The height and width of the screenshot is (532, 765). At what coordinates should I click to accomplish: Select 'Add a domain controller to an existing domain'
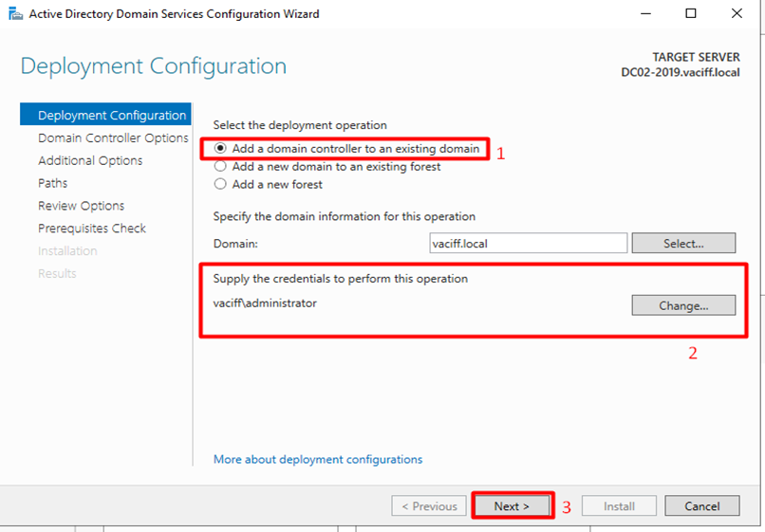pyautogui.click(x=221, y=149)
